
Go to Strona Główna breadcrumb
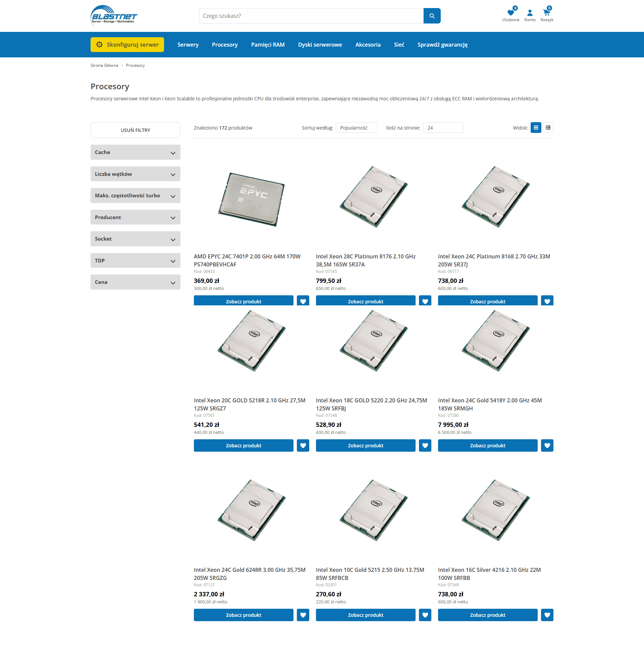[104, 65]
